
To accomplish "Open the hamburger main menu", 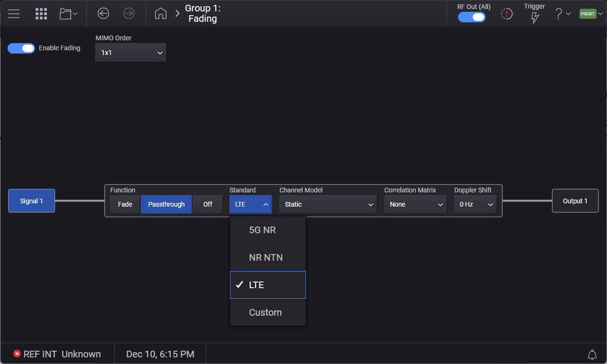I will (14, 14).
